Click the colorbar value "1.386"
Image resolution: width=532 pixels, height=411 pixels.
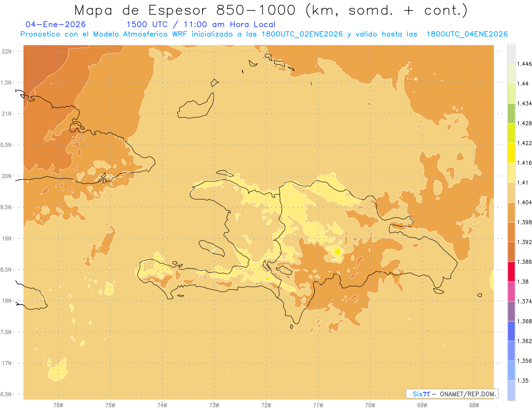point(525,262)
